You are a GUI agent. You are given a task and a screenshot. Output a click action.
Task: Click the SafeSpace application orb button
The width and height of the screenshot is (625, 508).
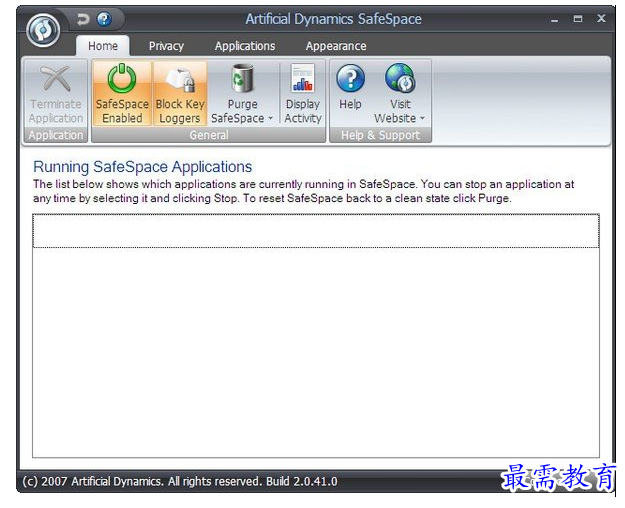coord(43,29)
